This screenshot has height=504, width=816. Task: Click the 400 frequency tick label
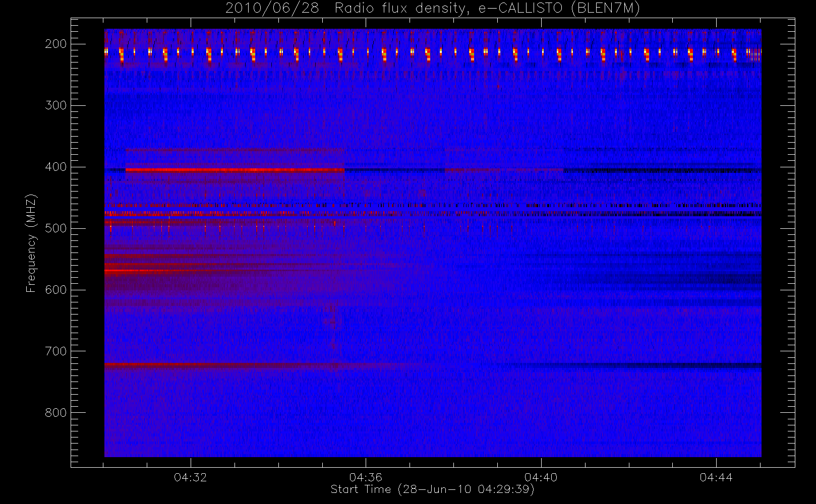click(x=55, y=167)
